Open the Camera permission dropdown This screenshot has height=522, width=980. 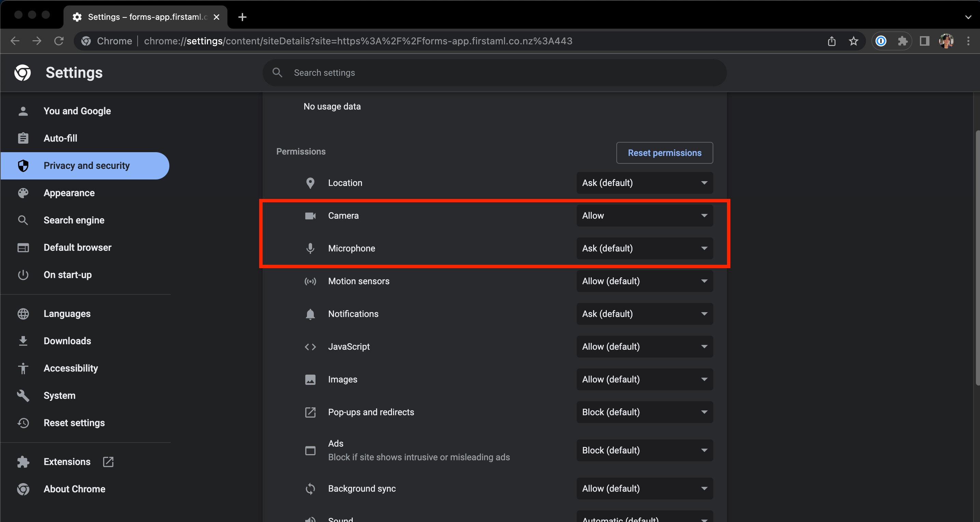[644, 216]
